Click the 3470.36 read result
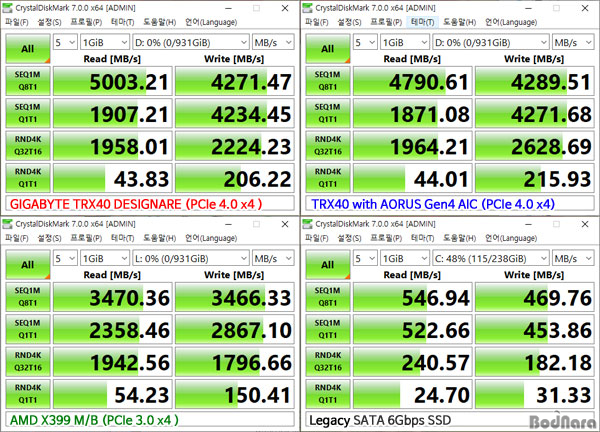This screenshot has width=600, height=432. tap(113, 297)
